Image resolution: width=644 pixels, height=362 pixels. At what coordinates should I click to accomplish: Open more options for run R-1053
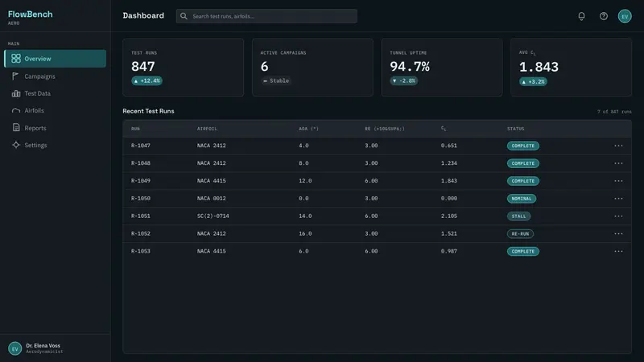click(618, 251)
